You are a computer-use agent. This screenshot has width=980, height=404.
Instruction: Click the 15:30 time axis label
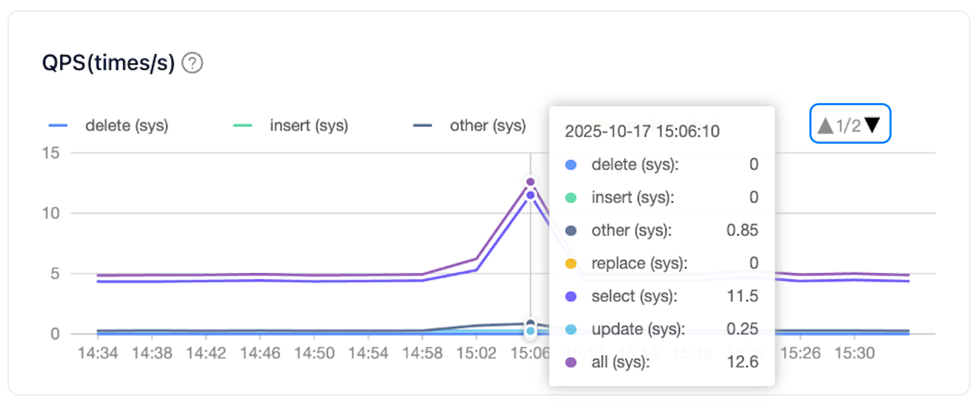point(855,353)
